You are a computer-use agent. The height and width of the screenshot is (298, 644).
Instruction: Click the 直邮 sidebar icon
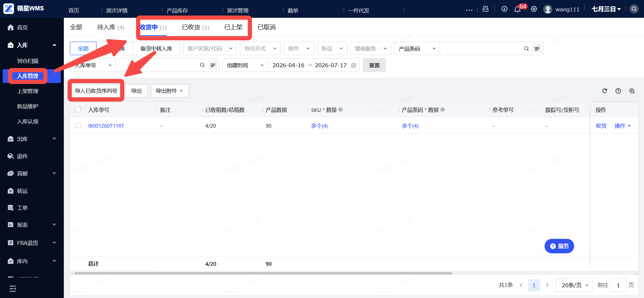[x=11, y=173]
